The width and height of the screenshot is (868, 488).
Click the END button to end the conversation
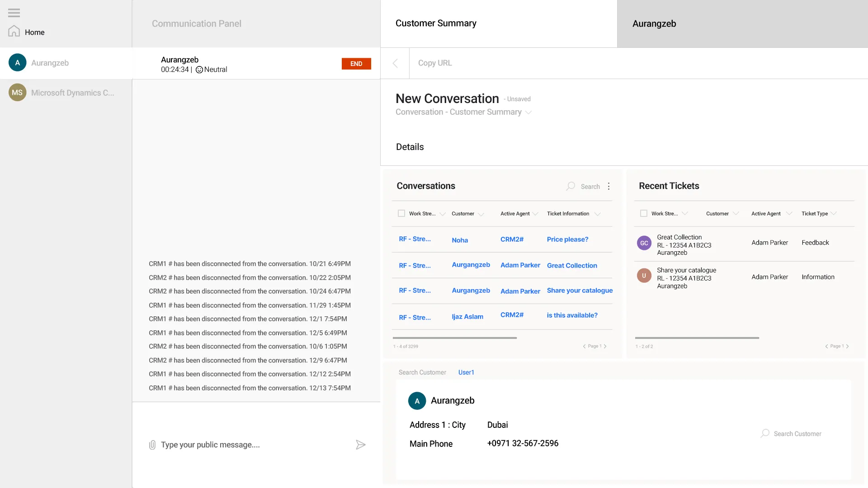point(356,64)
